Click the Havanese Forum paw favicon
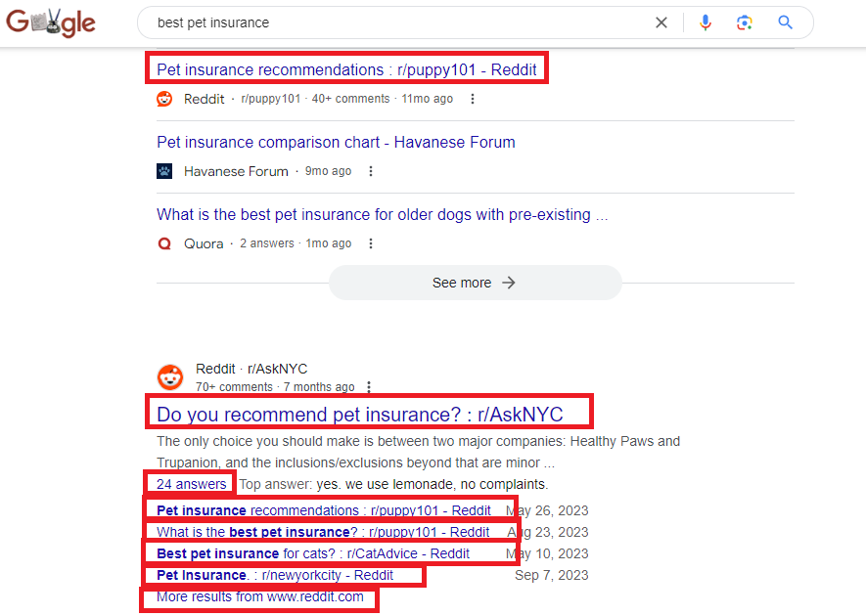Screen dimensions: 866x616 click(164, 171)
